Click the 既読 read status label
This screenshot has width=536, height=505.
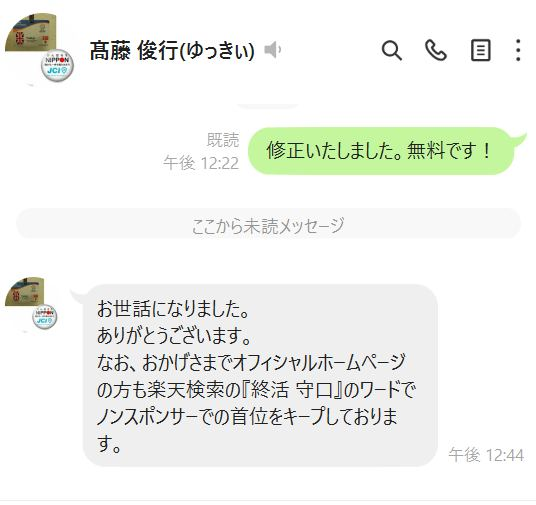coord(223,140)
